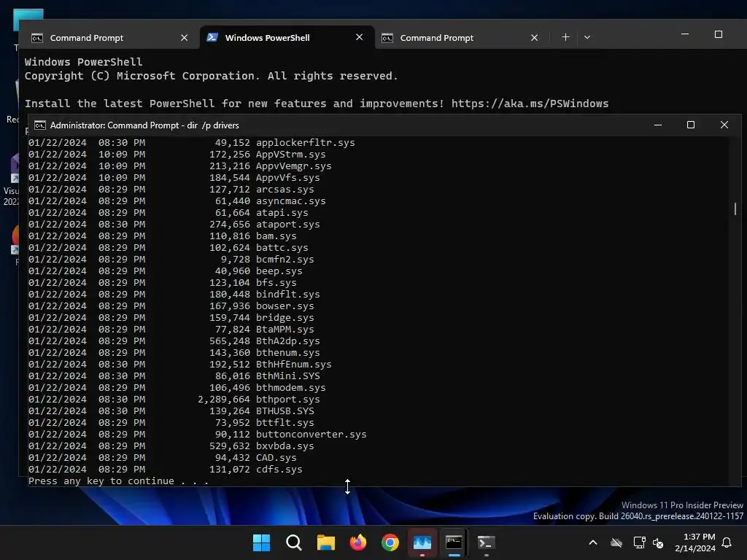Select the Windows PowerShell tab
Image resolution: width=747 pixels, height=560 pixels.
pos(287,38)
